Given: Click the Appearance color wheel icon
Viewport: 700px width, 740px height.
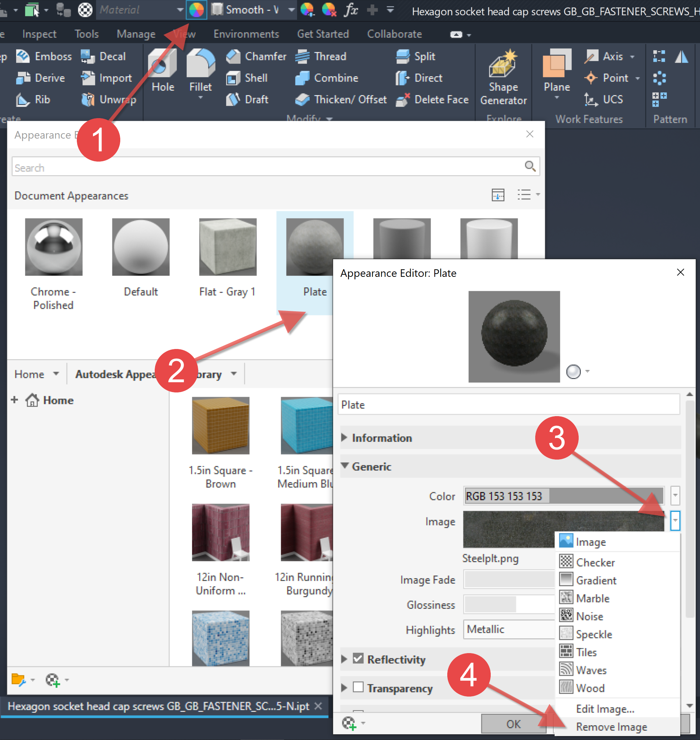Looking at the screenshot, I should 196,10.
